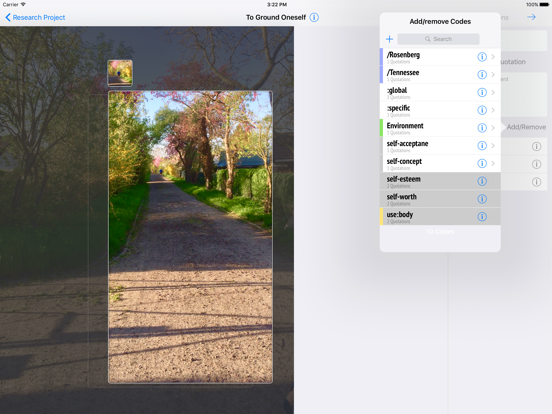
Task: Open info for the self-esteem code
Action: coord(482,181)
